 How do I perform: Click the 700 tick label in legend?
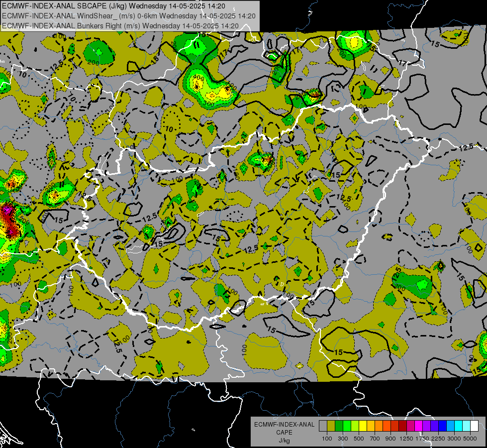[375, 439]
